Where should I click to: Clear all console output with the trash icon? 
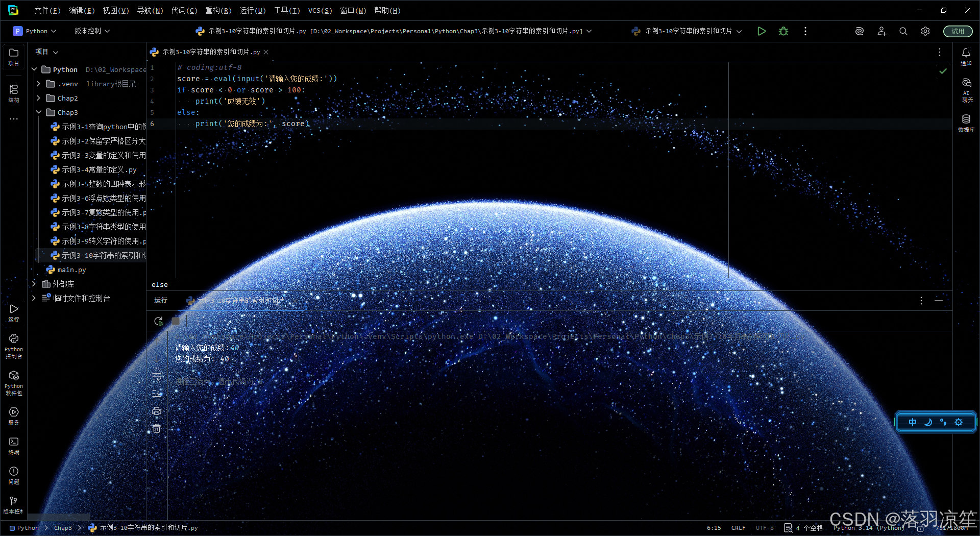[x=157, y=428]
